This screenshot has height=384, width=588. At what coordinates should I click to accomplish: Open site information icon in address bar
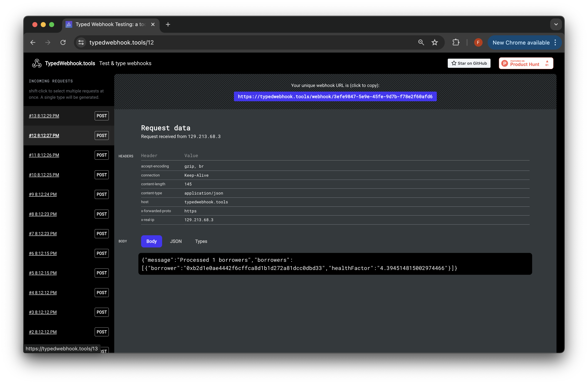[81, 42]
